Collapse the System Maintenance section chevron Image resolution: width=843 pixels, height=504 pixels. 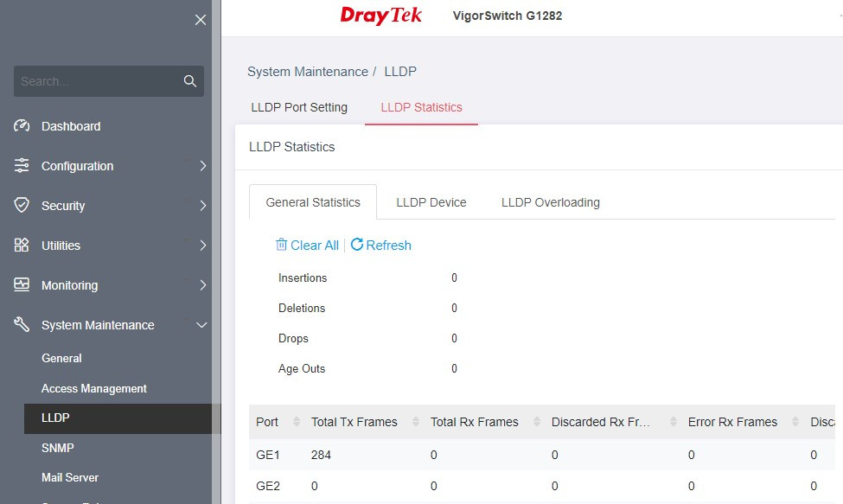201,325
